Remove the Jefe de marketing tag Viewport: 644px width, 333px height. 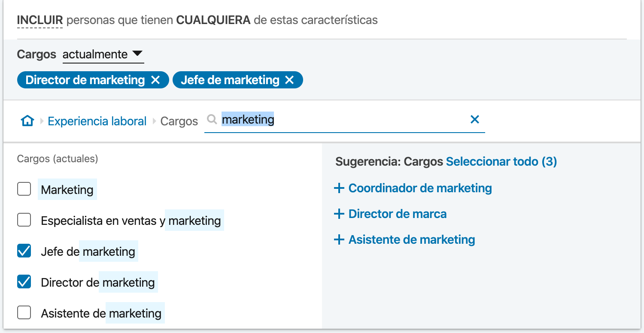[x=289, y=79]
